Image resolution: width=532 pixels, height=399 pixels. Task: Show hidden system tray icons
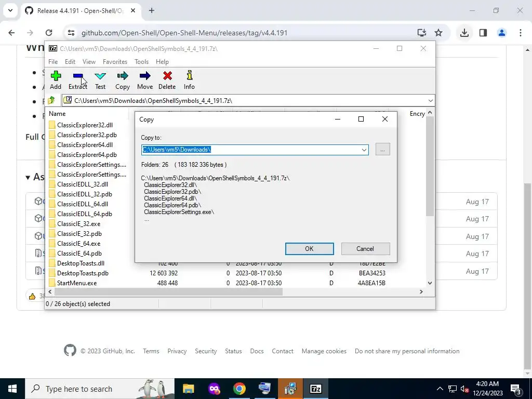pos(440,389)
